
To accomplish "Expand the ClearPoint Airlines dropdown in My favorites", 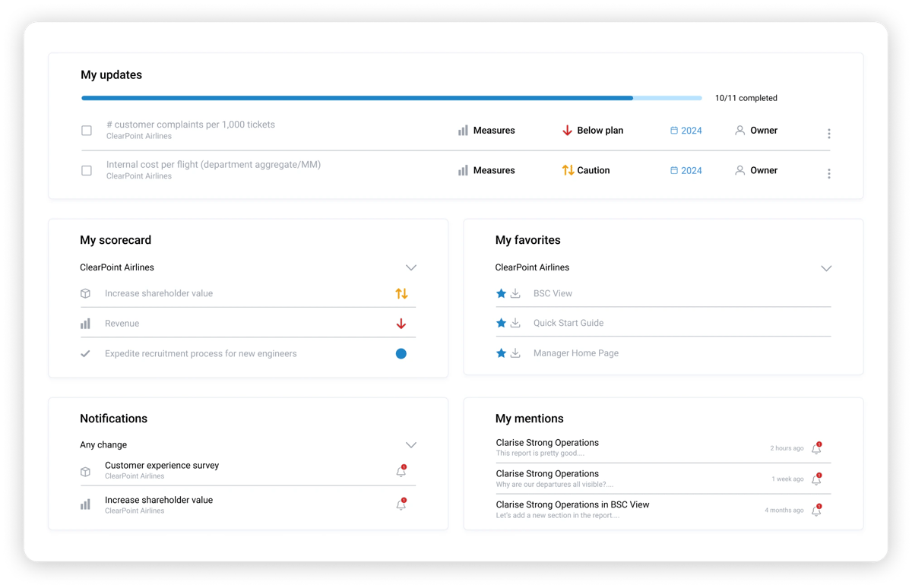I will pos(826,268).
